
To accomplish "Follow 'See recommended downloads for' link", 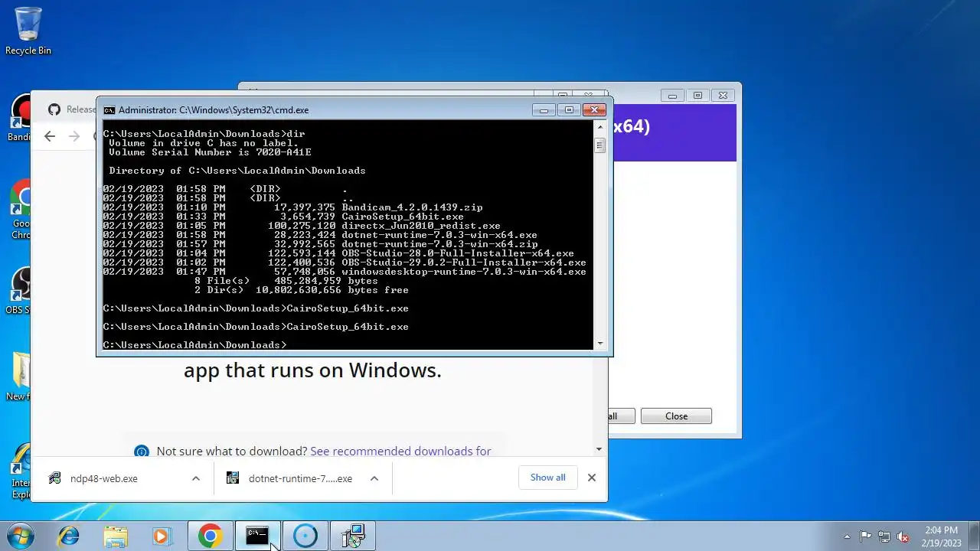I will 400,452.
